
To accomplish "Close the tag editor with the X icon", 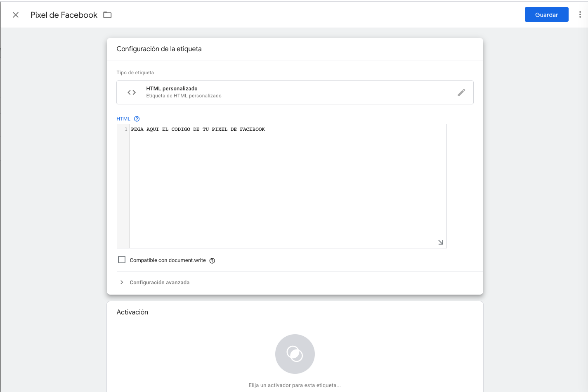I will [16, 15].
